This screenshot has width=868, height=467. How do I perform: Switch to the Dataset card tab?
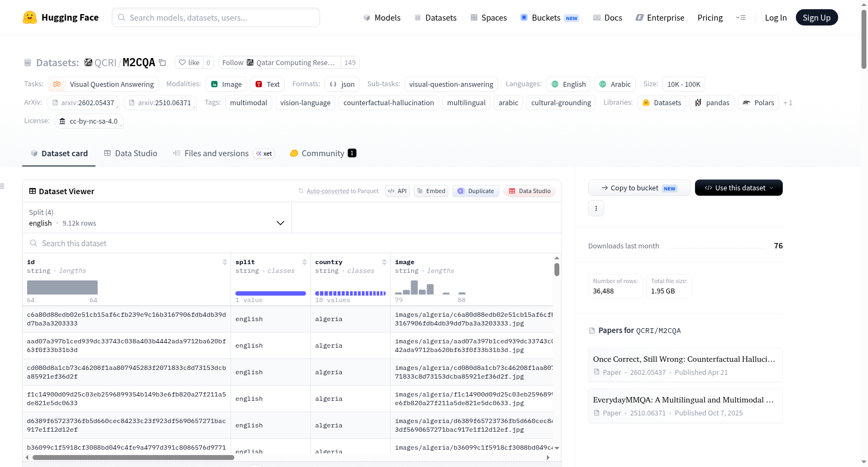pos(59,153)
